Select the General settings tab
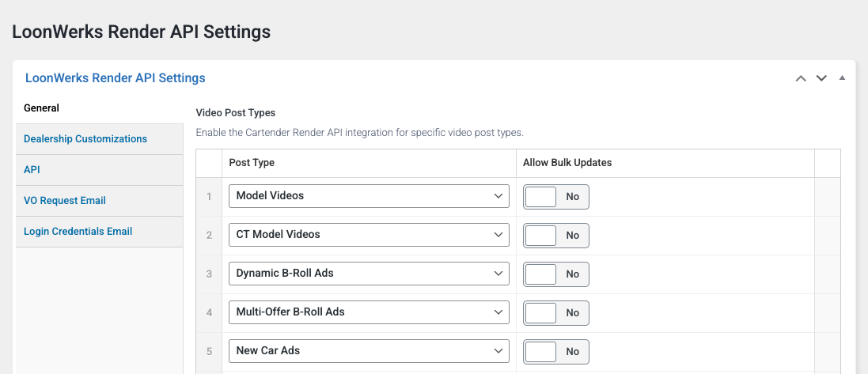Viewport: 868px width, 374px height. pos(42,108)
